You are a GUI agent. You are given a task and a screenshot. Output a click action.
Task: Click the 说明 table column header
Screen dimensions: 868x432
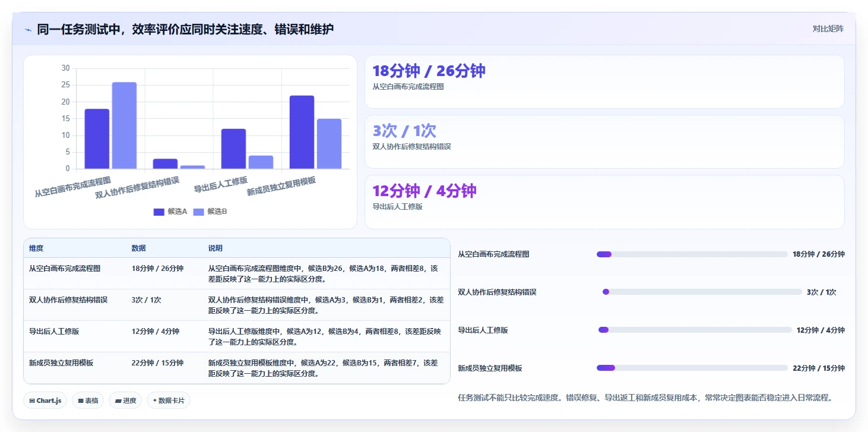(x=216, y=248)
